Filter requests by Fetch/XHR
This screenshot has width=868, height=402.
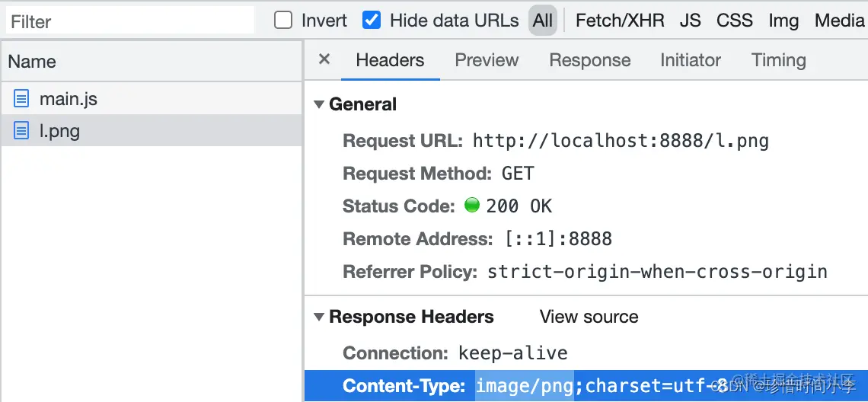tap(620, 21)
